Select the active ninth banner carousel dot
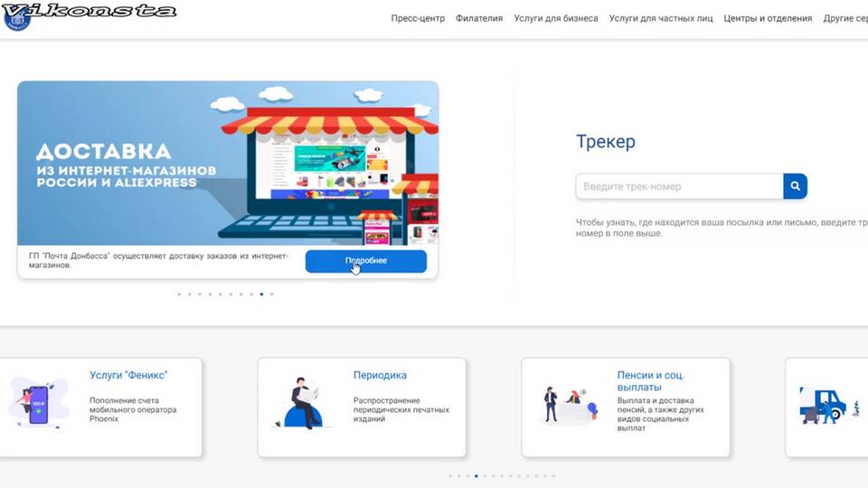Viewport: 868px width, 488px height. point(262,295)
